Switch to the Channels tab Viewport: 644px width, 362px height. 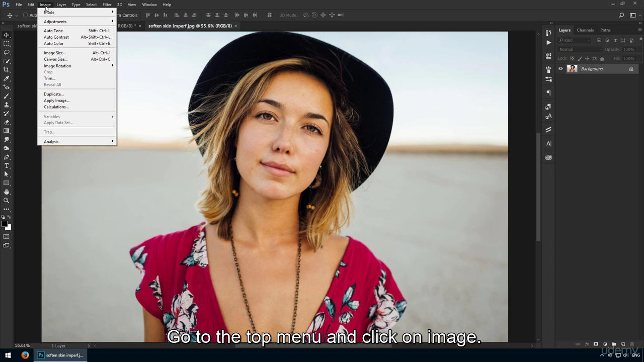[585, 30]
